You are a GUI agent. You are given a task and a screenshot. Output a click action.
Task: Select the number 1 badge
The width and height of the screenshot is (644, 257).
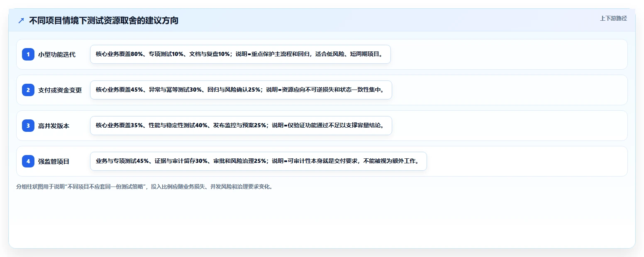28,54
